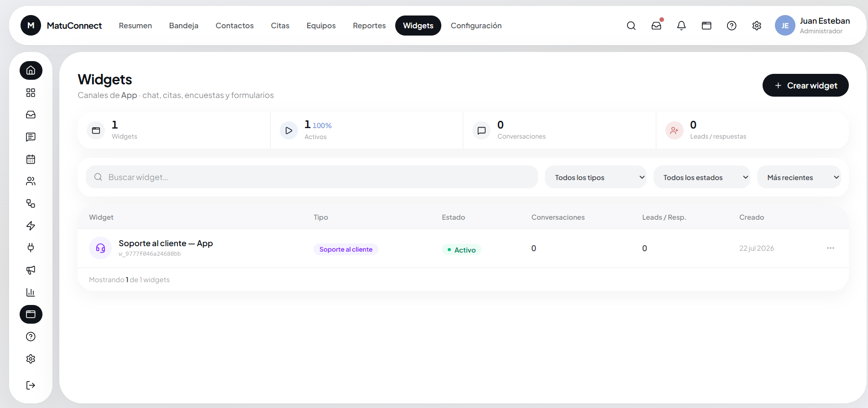
Task: Open the inbox icon with the red notification dot
Action: (656, 26)
